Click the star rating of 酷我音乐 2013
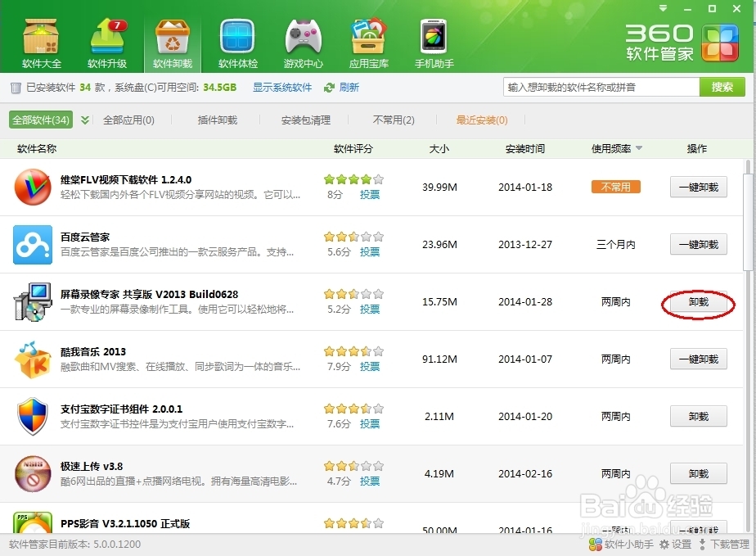Screen dimensions: 756x556 [354, 351]
